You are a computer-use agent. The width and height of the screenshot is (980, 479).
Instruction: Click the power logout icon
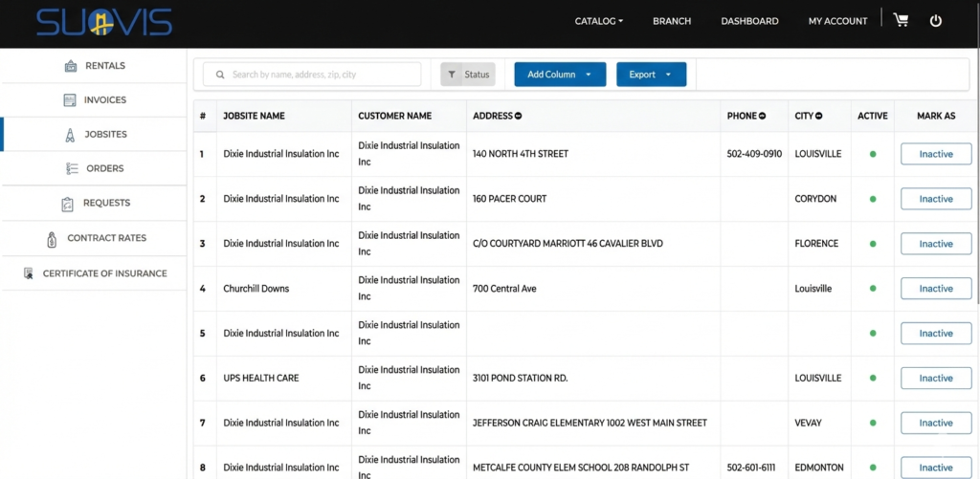coord(936,20)
